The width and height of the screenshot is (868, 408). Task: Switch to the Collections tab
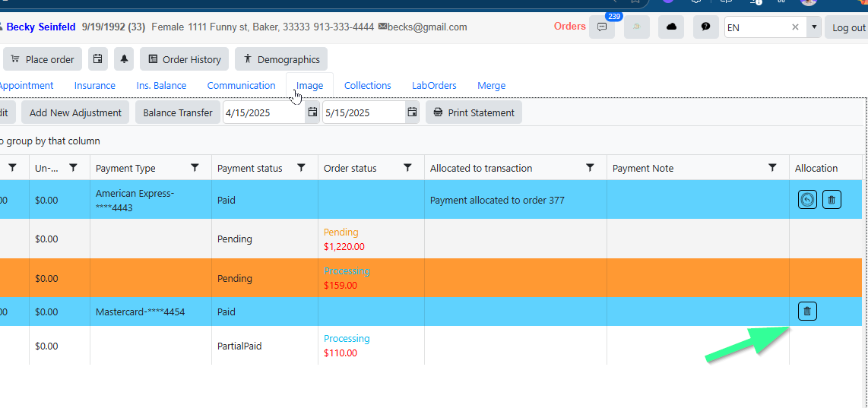[368, 85]
